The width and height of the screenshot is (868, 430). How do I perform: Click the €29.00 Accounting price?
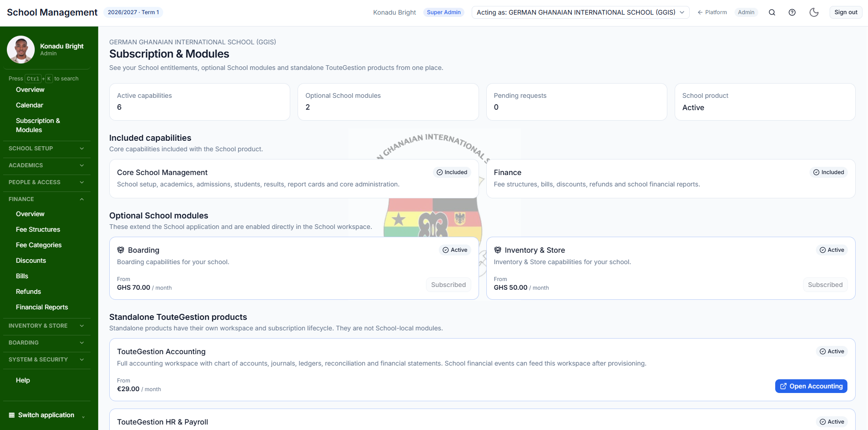(128, 389)
